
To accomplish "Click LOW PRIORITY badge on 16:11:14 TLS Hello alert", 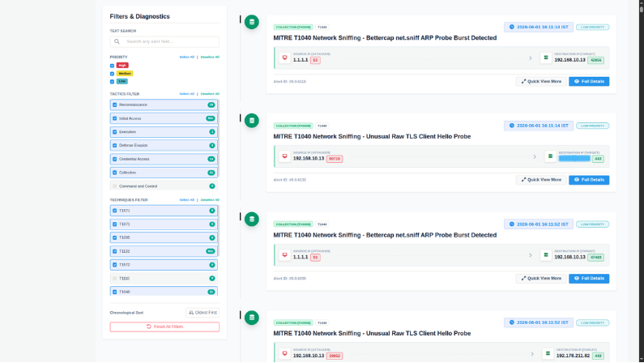I will pyautogui.click(x=593, y=126).
